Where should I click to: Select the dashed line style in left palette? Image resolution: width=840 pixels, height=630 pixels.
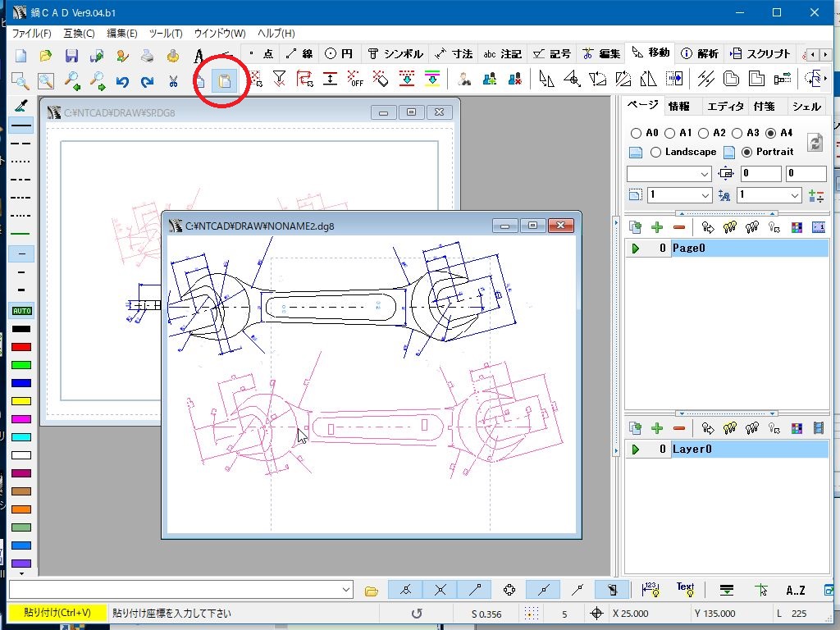pyautogui.click(x=21, y=144)
